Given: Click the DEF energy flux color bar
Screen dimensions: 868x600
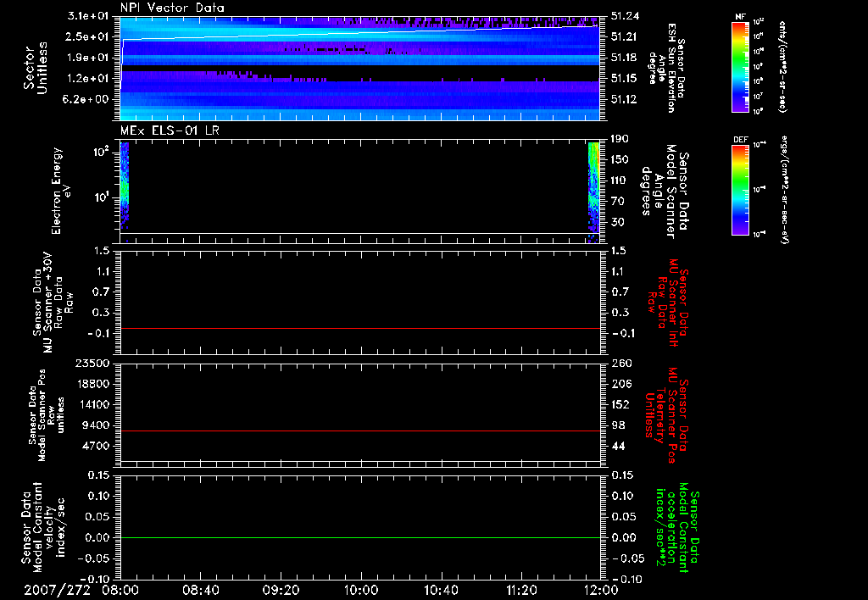Looking at the screenshot, I should (x=740, y=190).
